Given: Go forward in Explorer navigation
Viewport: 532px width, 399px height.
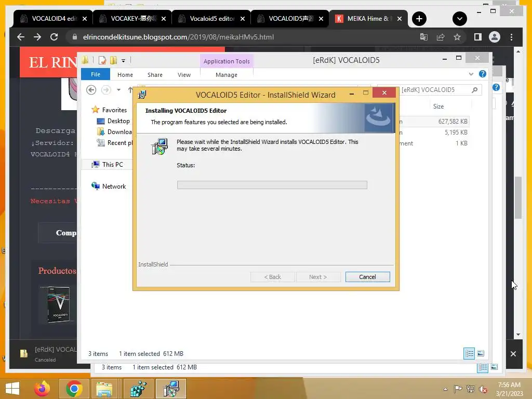Looking at the screenshot, I should click(x=106, y=90).
